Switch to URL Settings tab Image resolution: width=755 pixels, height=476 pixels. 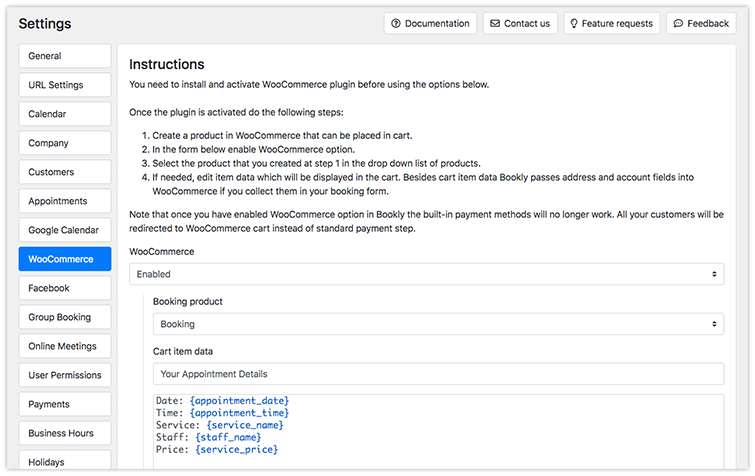(65, 85)
